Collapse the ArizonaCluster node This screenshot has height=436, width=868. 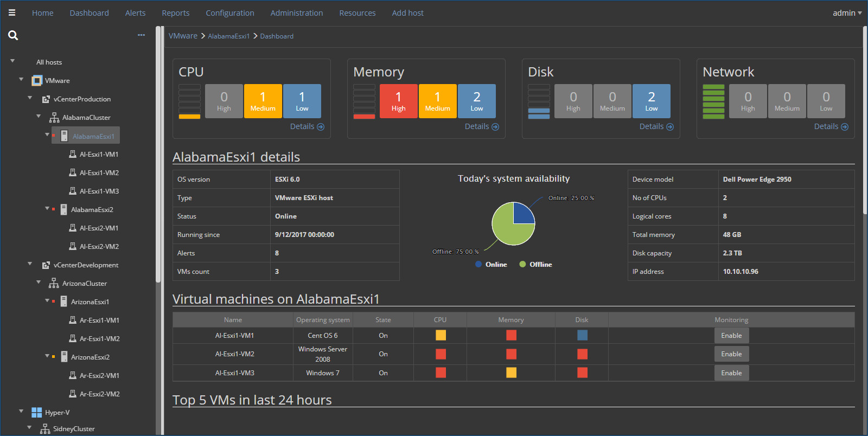click(39, 282)
